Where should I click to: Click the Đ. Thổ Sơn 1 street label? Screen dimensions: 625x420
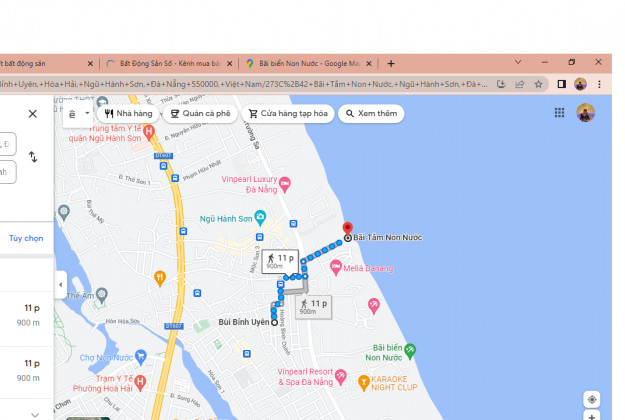point(134,180)
